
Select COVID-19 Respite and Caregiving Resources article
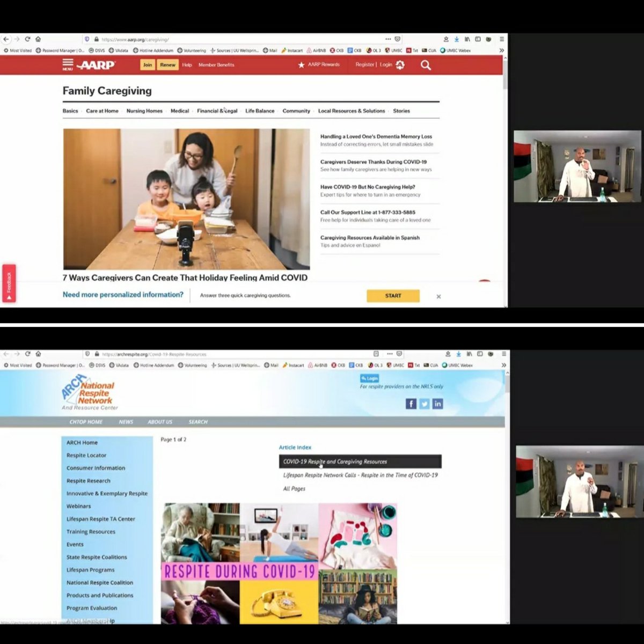tap(360, 462)
